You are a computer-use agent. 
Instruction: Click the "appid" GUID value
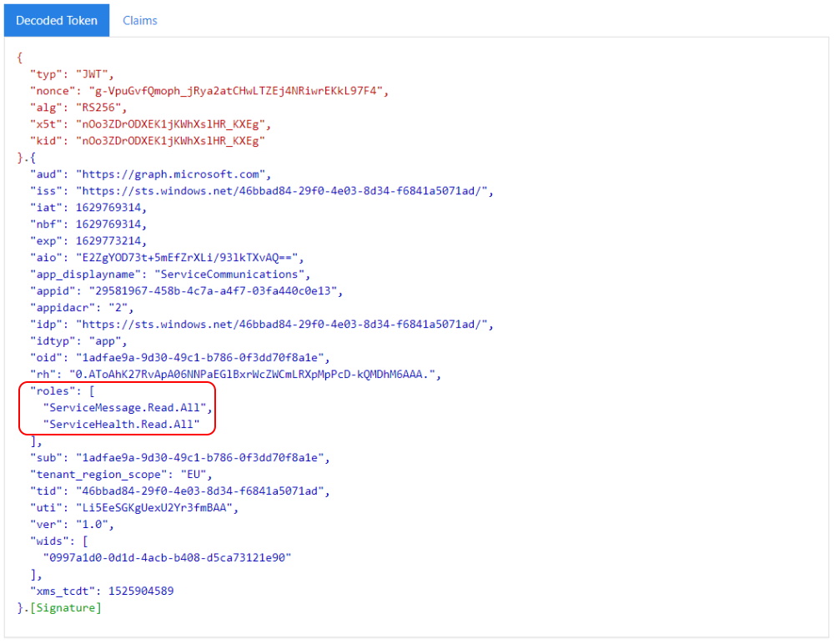point(213,290)
